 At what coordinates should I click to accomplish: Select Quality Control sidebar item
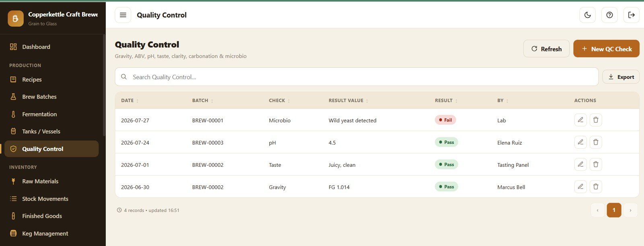(x=52, y=149)
